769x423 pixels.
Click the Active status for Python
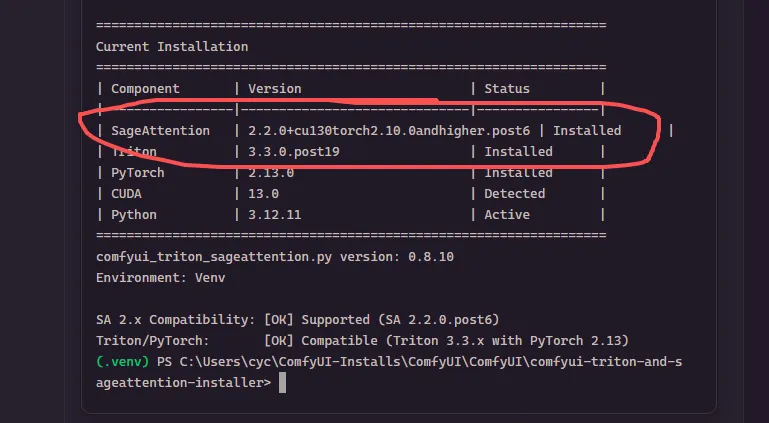click(x=507, y=215)
